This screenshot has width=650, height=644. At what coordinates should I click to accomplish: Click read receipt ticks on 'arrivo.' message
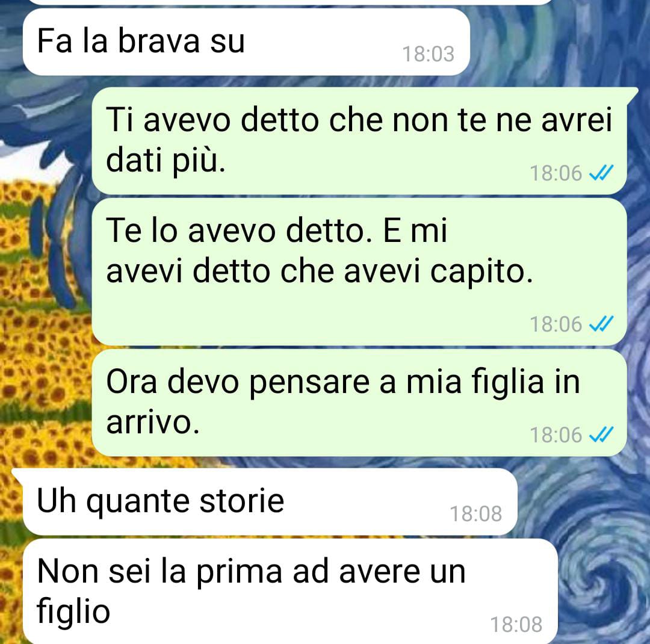coord(601,435)
